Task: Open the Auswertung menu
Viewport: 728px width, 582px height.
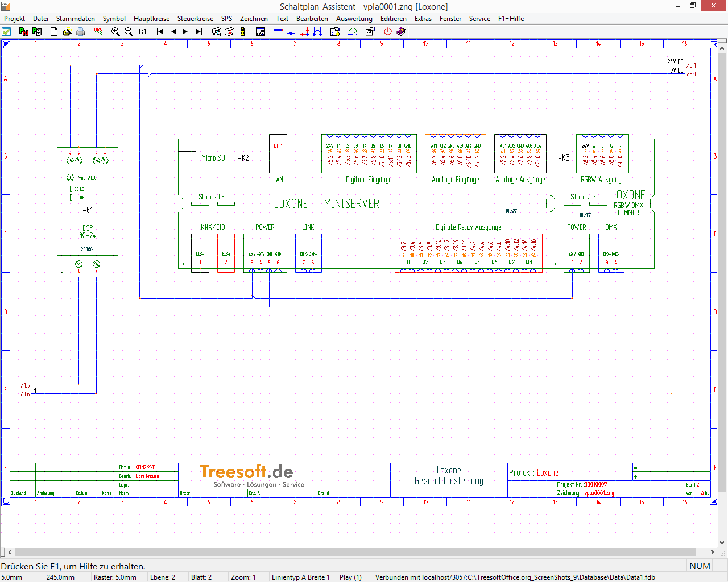Action: click(x=354, y=19)
